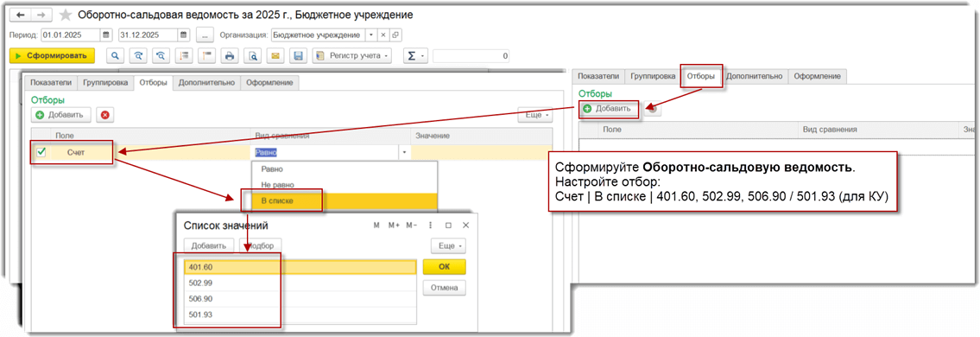Screen dimensions: 980x337
Task: Clear the Организация field with the X
Action: (383, 35)
